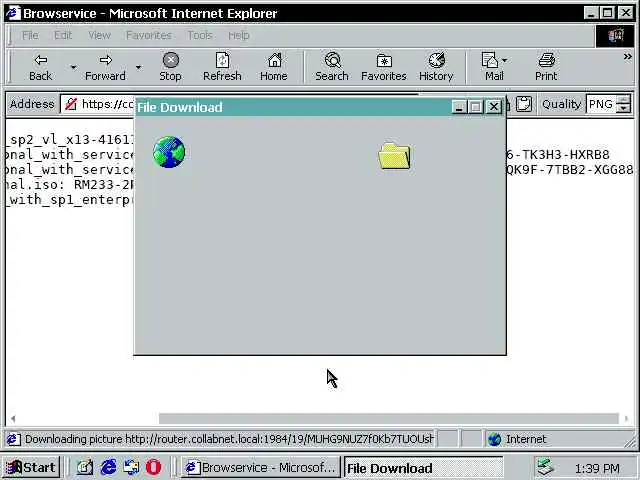Show more toolbar buttons chevron
Screen dimensions: 640x480
627,57
